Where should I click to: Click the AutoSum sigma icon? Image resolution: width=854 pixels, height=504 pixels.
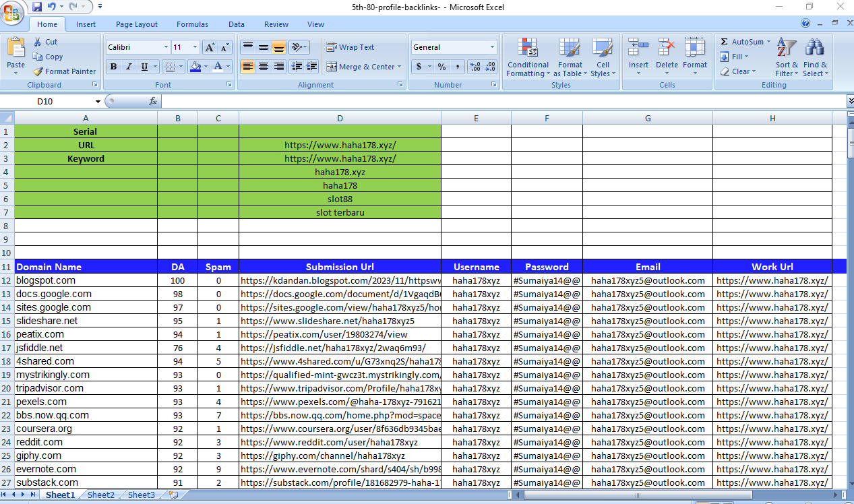tap(725, 42)
